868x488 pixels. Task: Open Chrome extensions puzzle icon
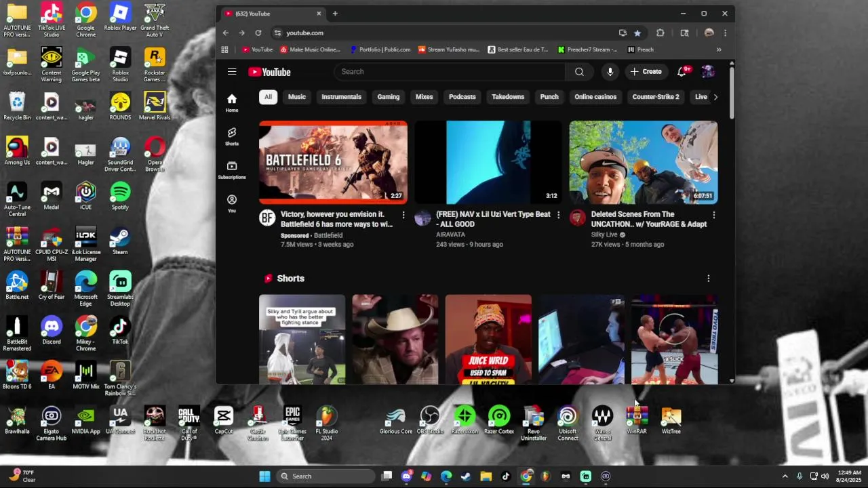coord(660,33)
